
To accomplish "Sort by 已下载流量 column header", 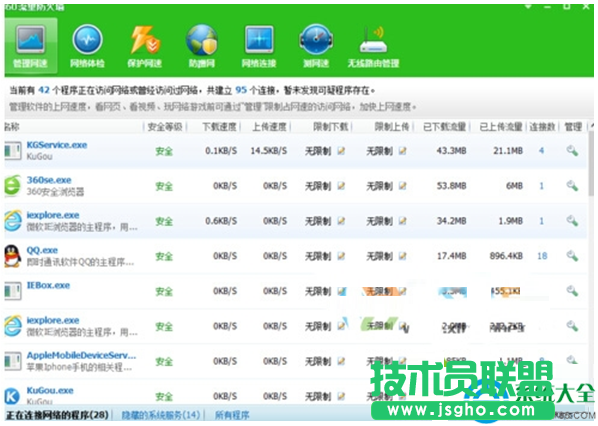I will tap(445, 127).
